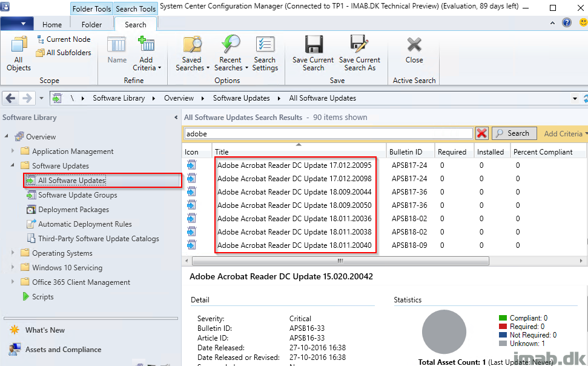Collapse the ribbon with the caret

(552, 23)
